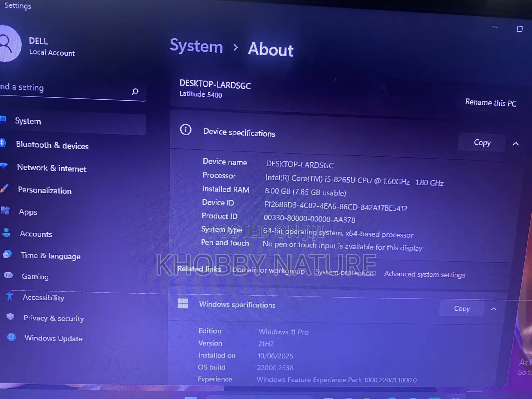The height and width of the screenshot is (399, 532).
Task: Click the Windows Update sync icon
Action: tap(12, 337)
